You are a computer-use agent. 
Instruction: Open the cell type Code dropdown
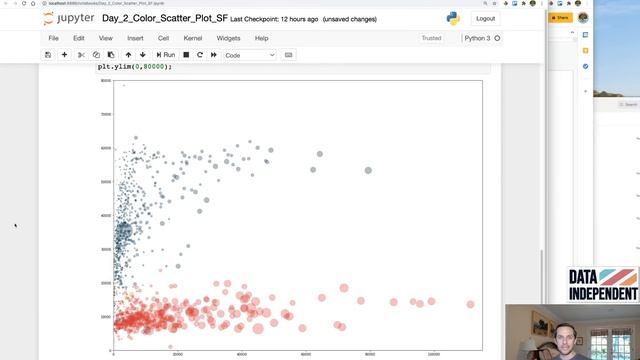pyautogui.click(x=250, y=55)
